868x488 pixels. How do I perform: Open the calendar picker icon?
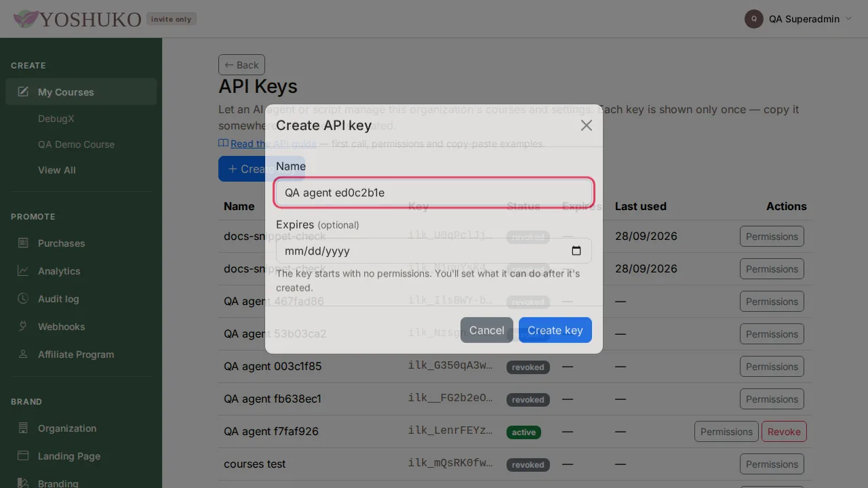(x=576, y=251)
